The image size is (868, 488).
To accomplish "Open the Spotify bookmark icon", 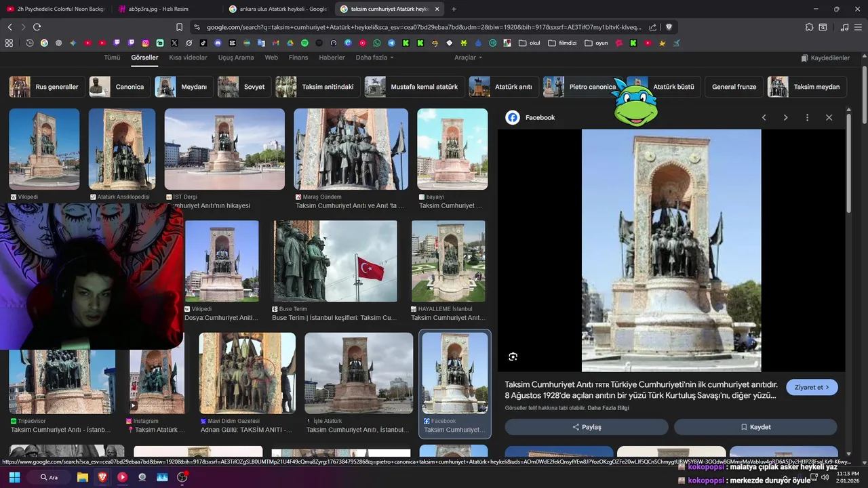I will tap(304, 43).
